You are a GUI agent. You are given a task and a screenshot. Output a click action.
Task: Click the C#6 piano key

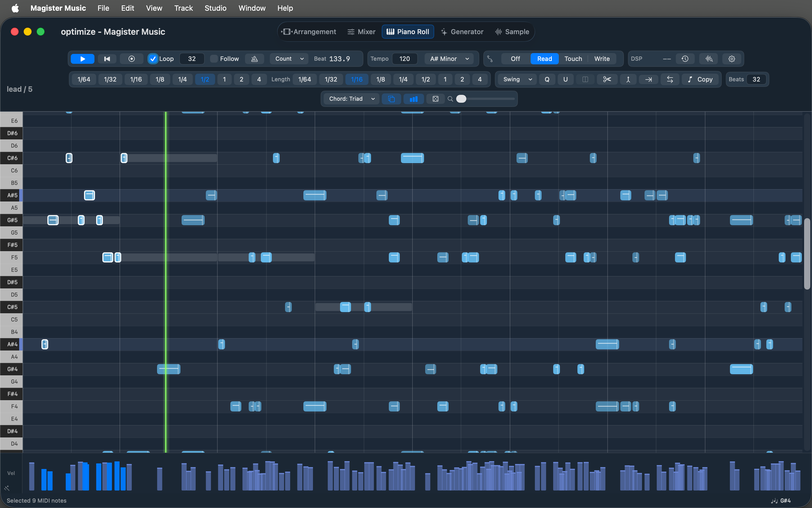click(11, 158)
